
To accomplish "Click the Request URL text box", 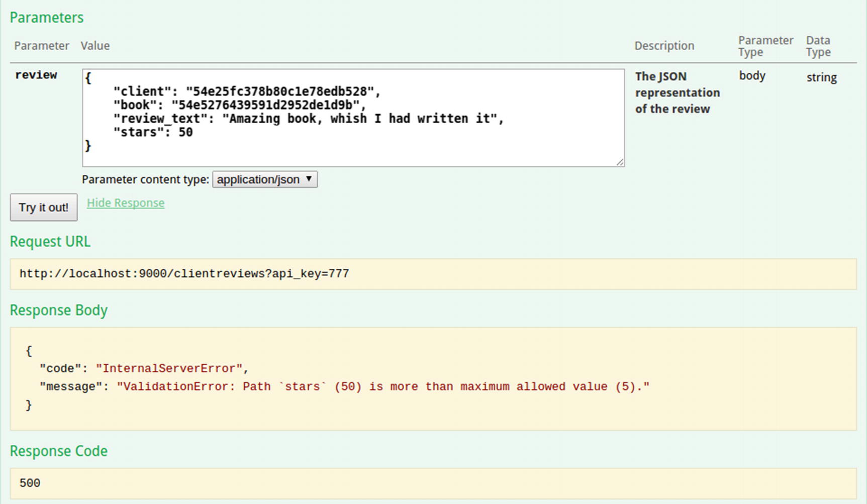I will click(x=433, y=274).
